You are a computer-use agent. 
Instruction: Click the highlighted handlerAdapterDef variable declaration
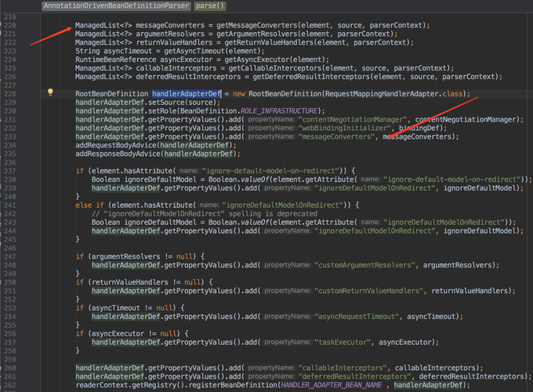point(187,94)
